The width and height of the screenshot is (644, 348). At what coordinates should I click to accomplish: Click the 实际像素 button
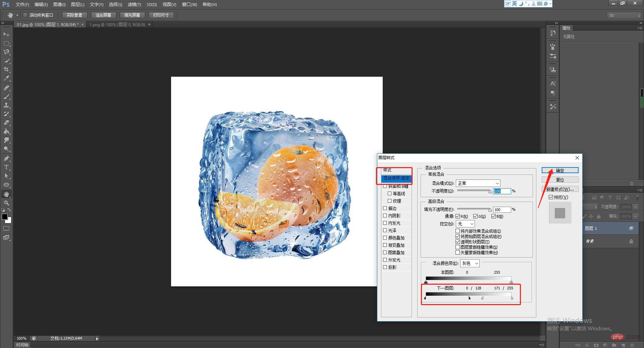(74, 15)
